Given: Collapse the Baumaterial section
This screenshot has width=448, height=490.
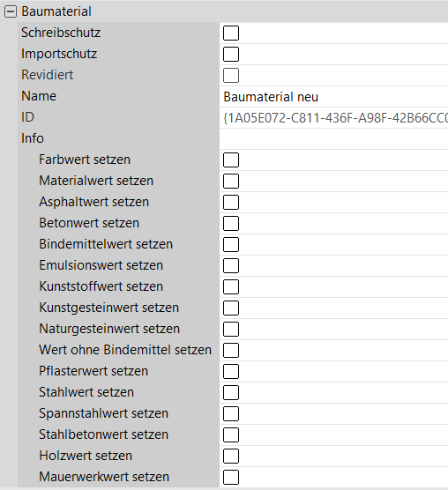Looking at the screenshot, I should pyautogui.click(x=11, y=11).
